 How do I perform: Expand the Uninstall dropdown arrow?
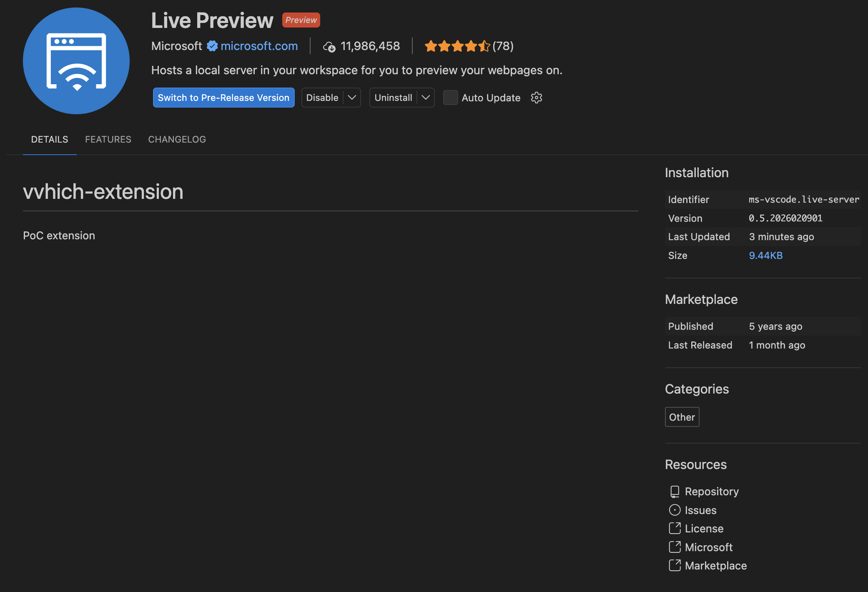click(426, 98)
